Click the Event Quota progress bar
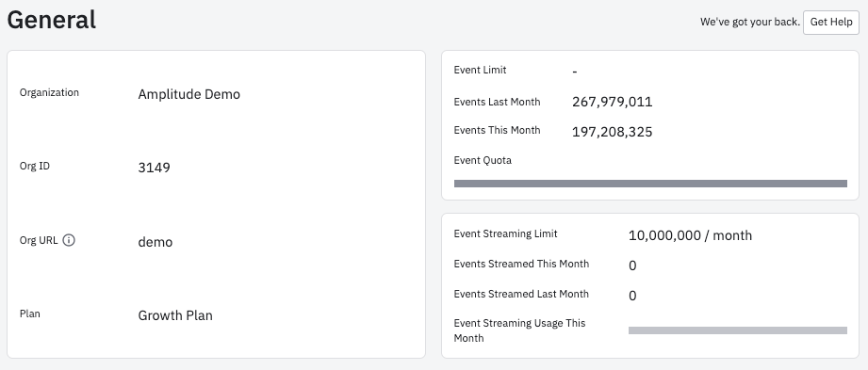Viewport: 868px width, 370px height. [650, 184]
